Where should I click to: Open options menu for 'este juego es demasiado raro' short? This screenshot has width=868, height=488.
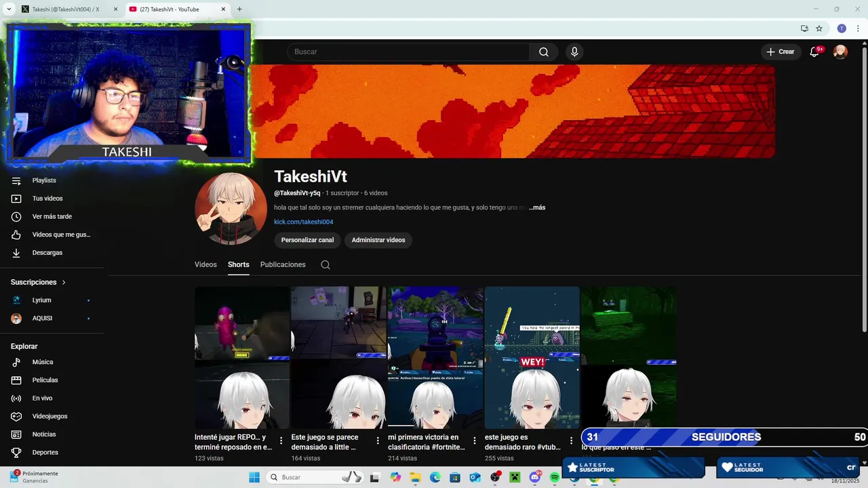coord(572,441)
